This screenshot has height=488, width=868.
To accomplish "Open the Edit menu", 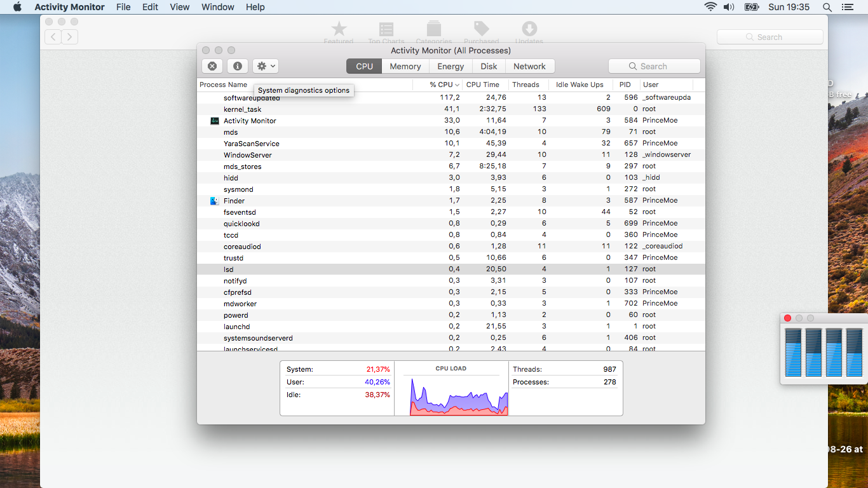I will (151, 7).
